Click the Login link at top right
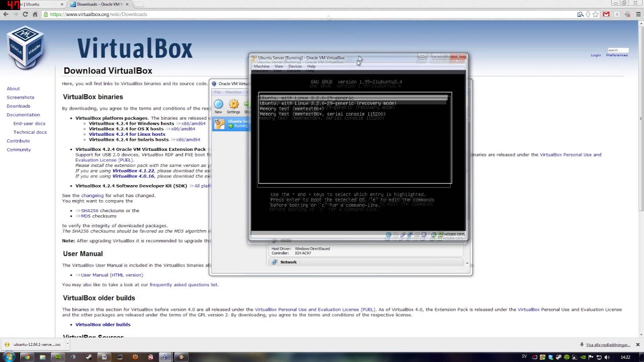This screenshot has height=362, width=644. (x=596, y=55)
